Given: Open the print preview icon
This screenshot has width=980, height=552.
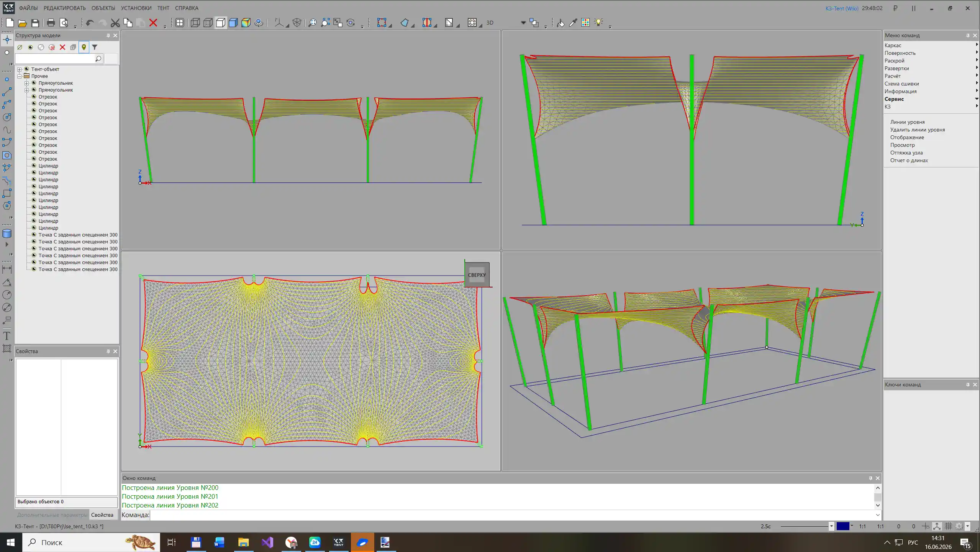Looking at the screenshot, I should [x=64, y=23].
